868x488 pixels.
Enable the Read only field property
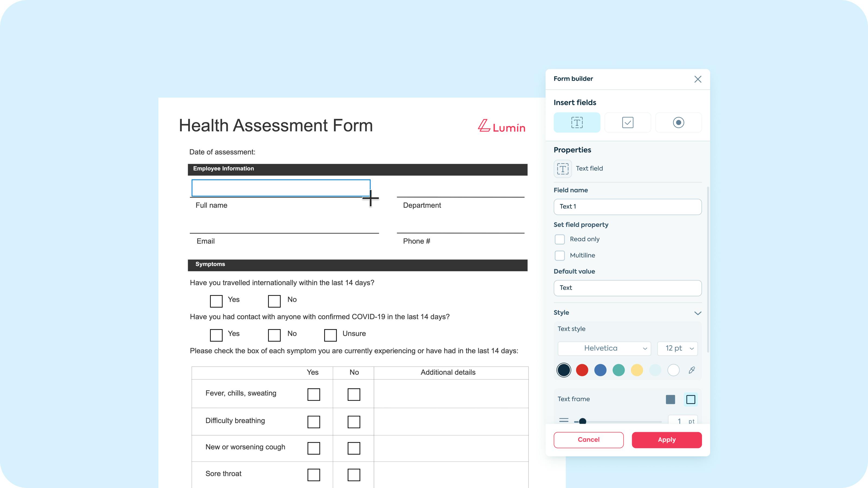click(x=560, y=239)
